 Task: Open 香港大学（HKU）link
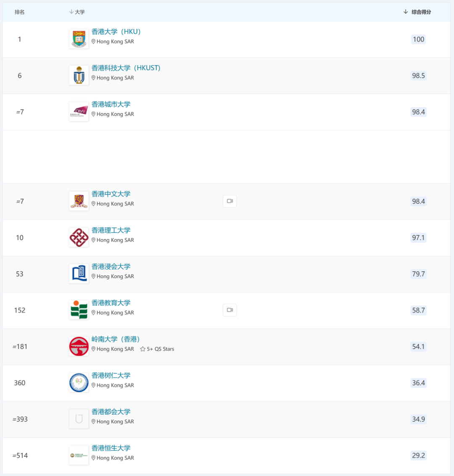click(116, 32)
